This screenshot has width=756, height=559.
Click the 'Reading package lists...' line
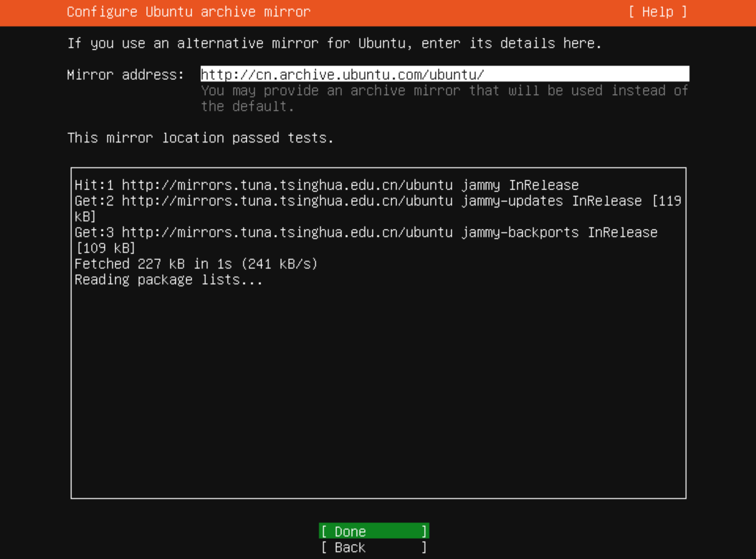pyautogui.click(x=168, y=280)
